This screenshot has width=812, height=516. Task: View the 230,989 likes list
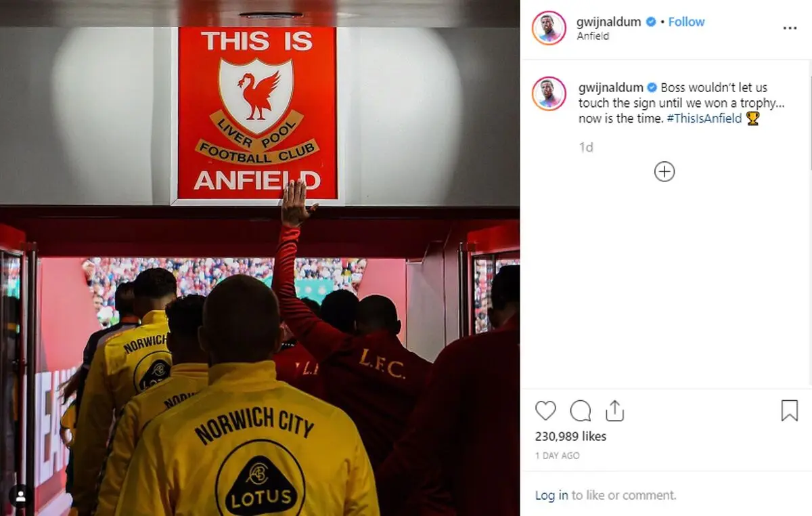click(570, 437)
